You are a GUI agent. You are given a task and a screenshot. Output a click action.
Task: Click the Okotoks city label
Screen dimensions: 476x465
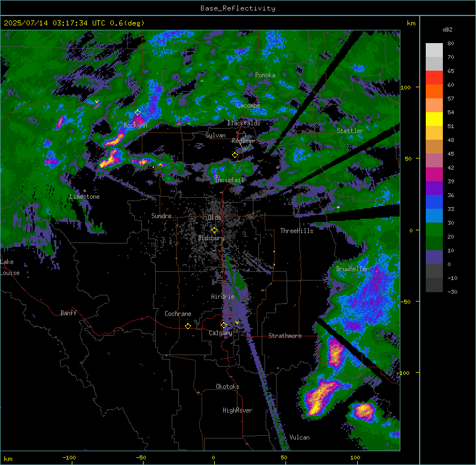[228, 387]
